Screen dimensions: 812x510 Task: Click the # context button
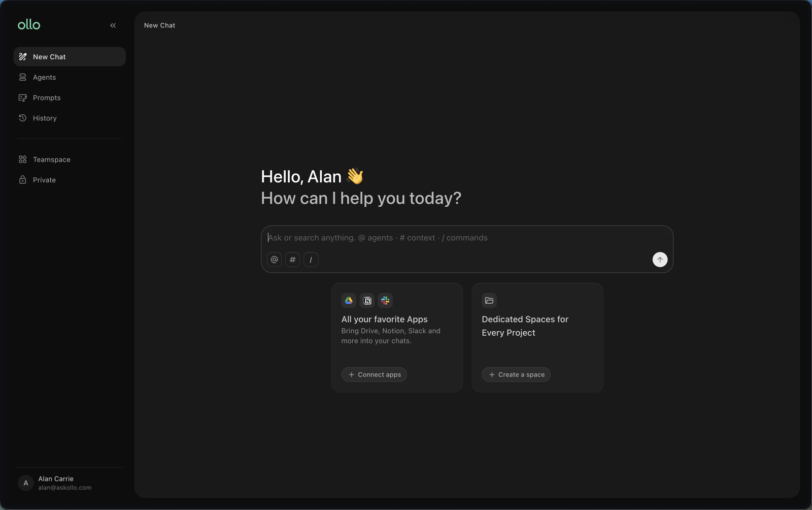(293, 260)
